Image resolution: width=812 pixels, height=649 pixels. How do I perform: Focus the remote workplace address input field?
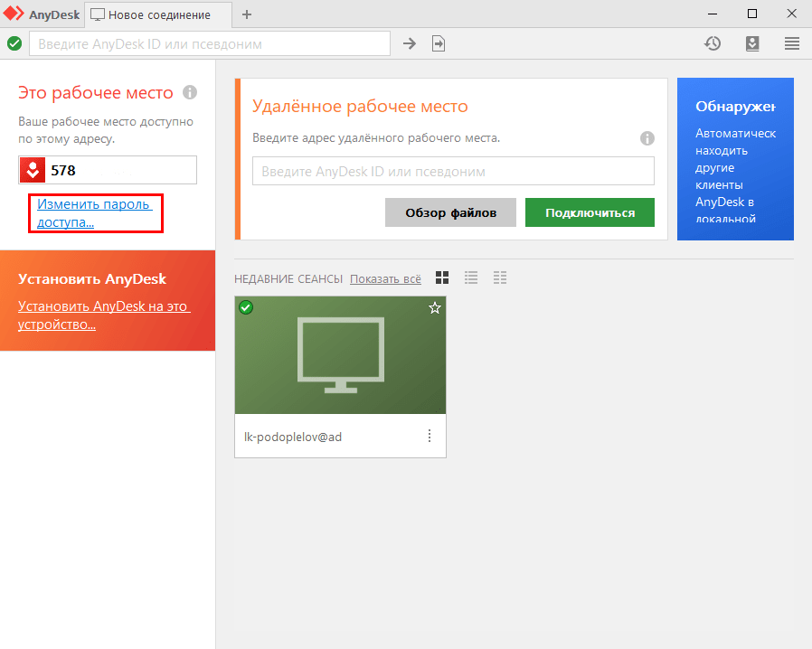point(453,171)
